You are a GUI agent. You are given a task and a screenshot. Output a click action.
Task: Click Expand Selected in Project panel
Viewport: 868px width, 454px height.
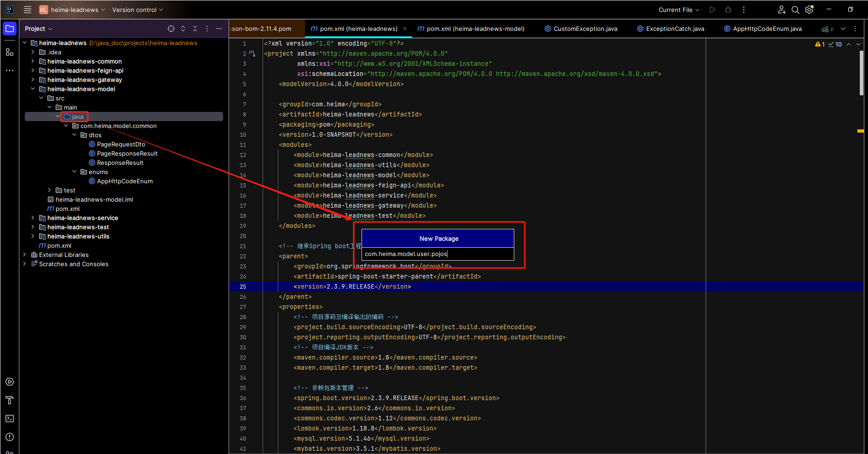[183, 29]
